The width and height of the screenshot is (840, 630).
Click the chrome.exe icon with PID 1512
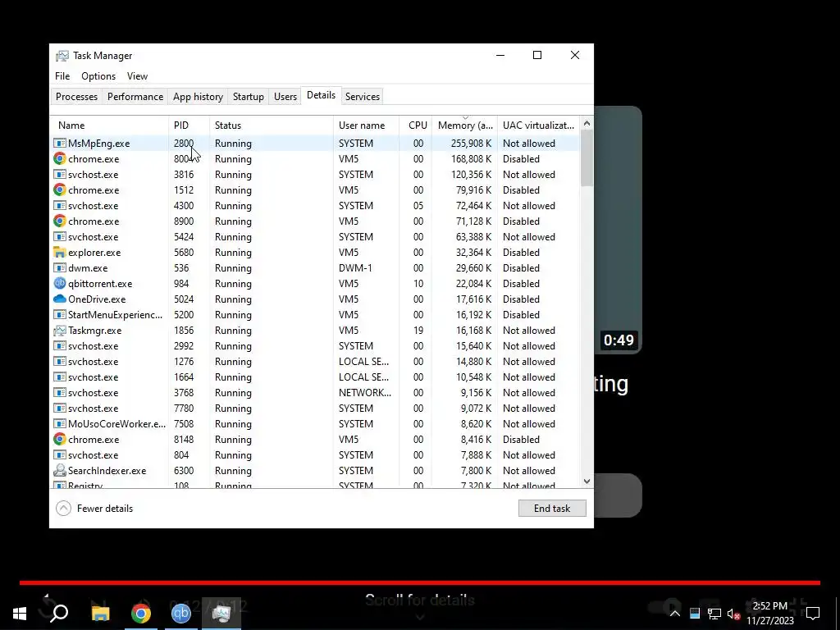(x=59, y=189)
